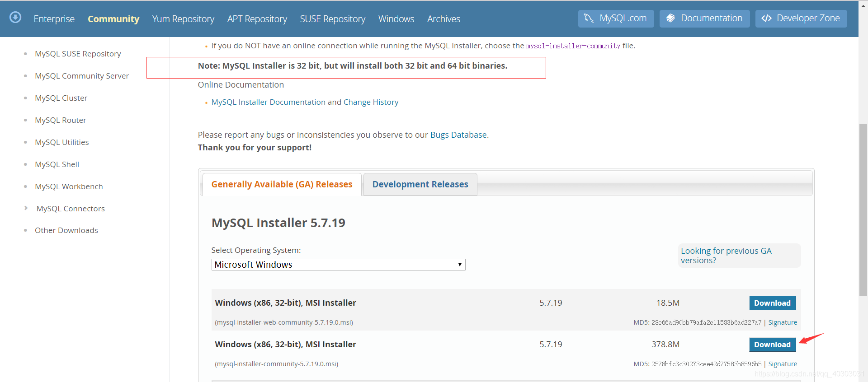Click the MD5 hash starting with 2578bfc3c
The height and width of the screenshot is (382, 868).
706,364
